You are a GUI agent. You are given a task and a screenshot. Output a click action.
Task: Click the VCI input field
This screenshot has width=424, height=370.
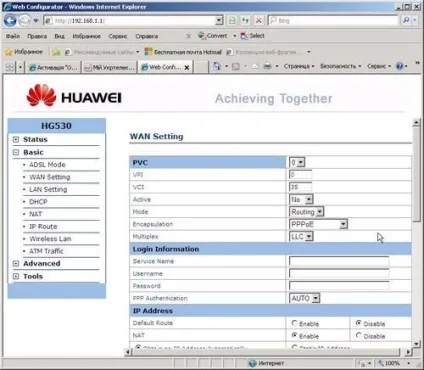pos(300,187)
